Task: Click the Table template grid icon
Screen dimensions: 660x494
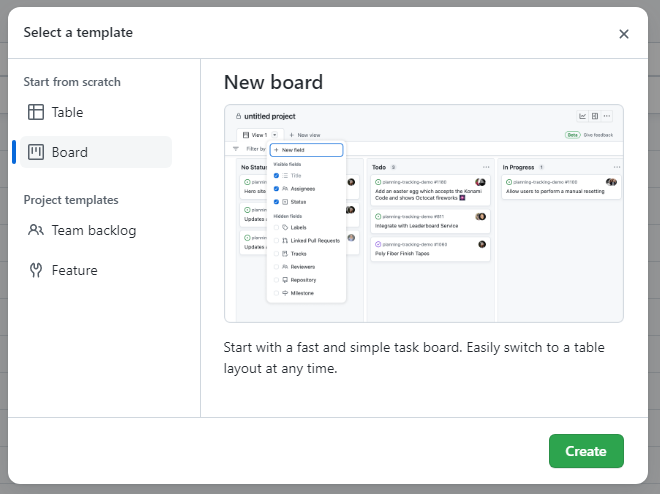Action: pos(36,112)
